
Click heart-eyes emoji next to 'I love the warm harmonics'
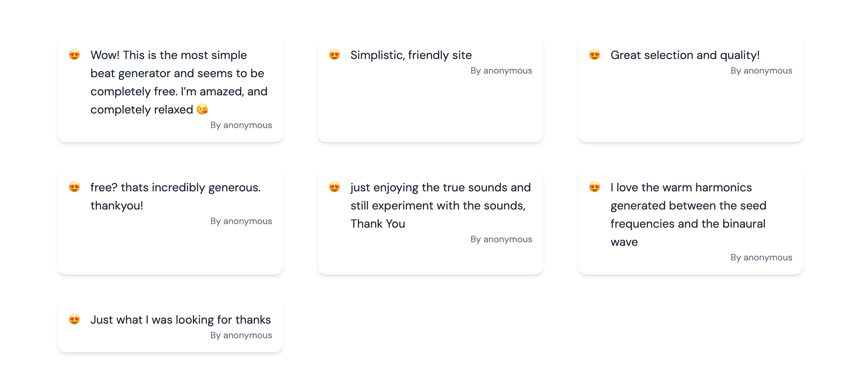coord(594,187)
